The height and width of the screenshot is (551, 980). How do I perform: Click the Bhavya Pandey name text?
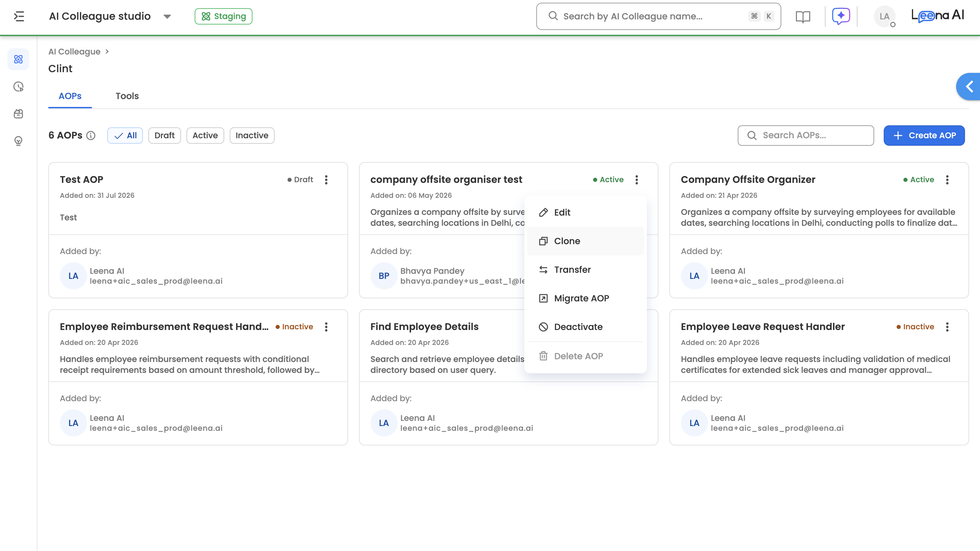432,271
